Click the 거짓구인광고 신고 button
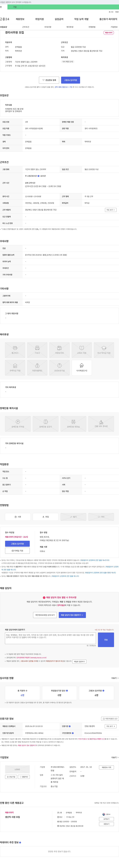Image resolution: width=119 pixels, height=868 pixels. click(x=110, y=719)
